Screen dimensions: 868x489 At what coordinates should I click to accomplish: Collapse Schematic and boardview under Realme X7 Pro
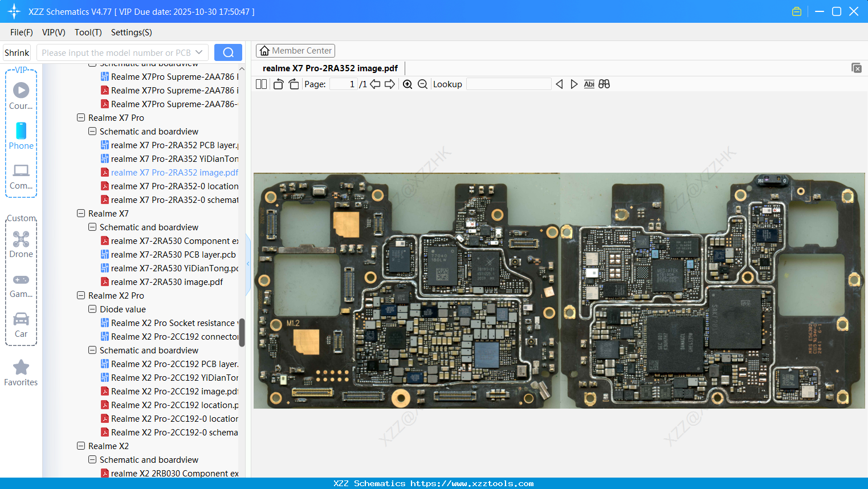(x=92, y=132)
